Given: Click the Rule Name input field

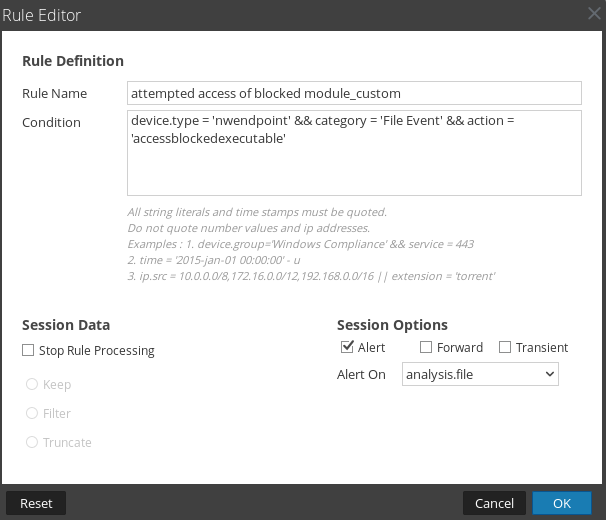Looking at the screenshot, I should [x=354, y=93].
